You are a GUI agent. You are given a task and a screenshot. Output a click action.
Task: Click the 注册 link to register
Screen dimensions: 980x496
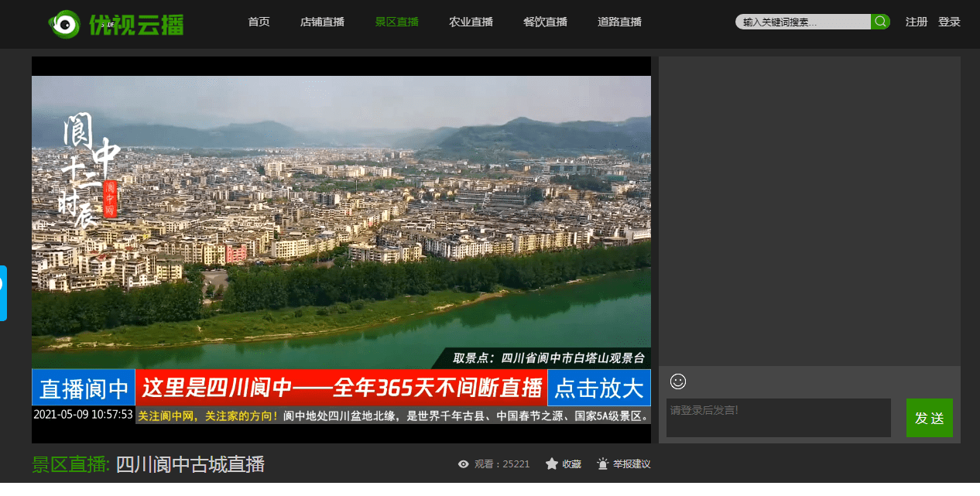tap(916, 21)
